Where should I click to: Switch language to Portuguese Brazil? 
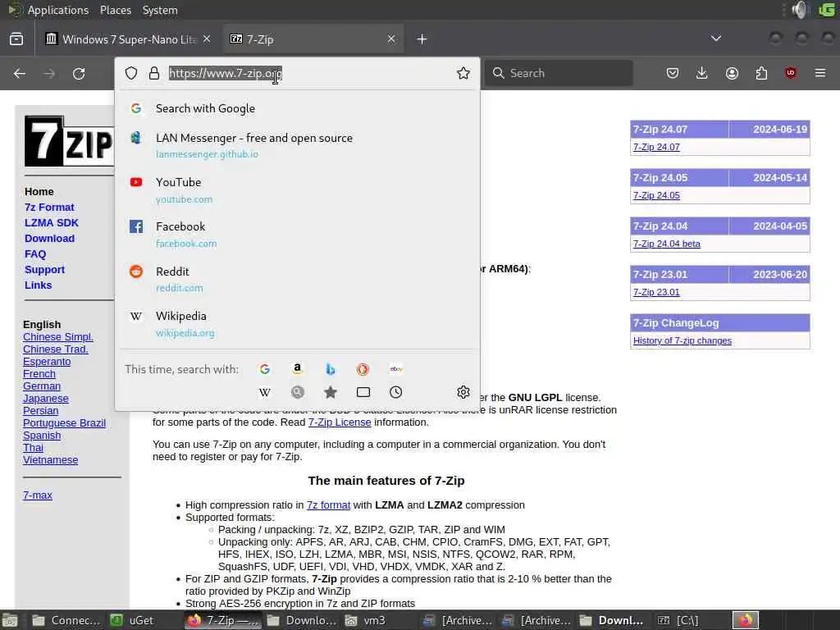click(64, 423)
